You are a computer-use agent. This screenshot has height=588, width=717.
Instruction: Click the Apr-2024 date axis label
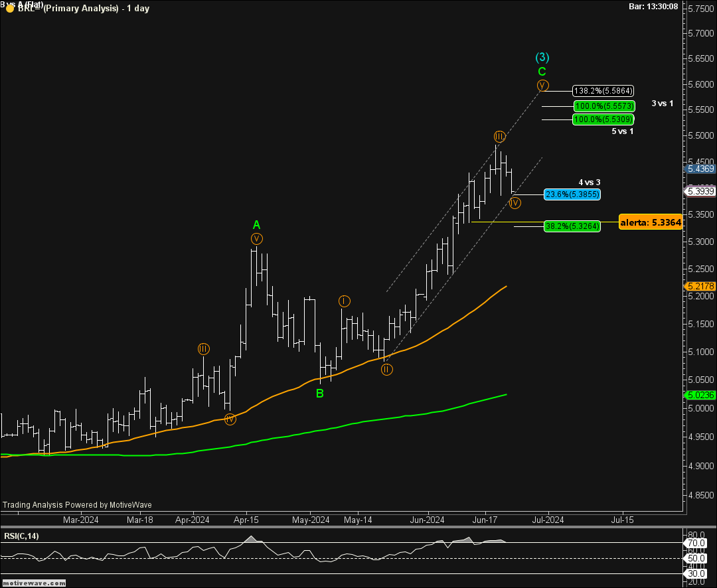193,520
